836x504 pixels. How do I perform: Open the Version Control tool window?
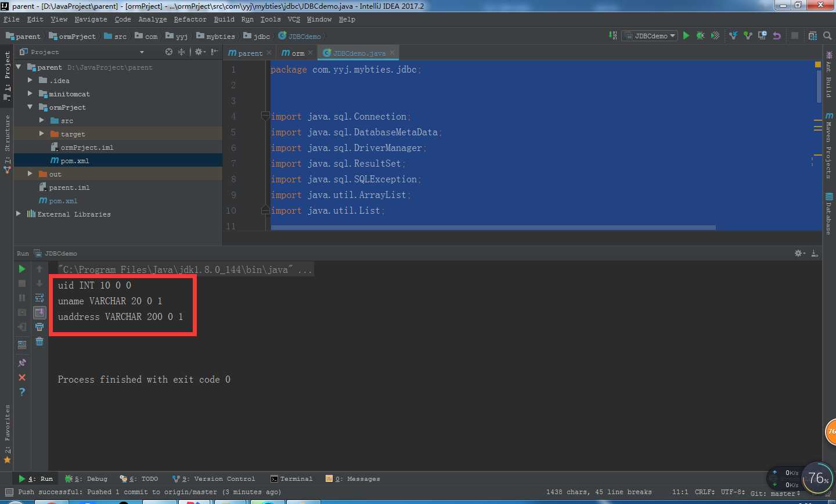click(x=214, y=479)
